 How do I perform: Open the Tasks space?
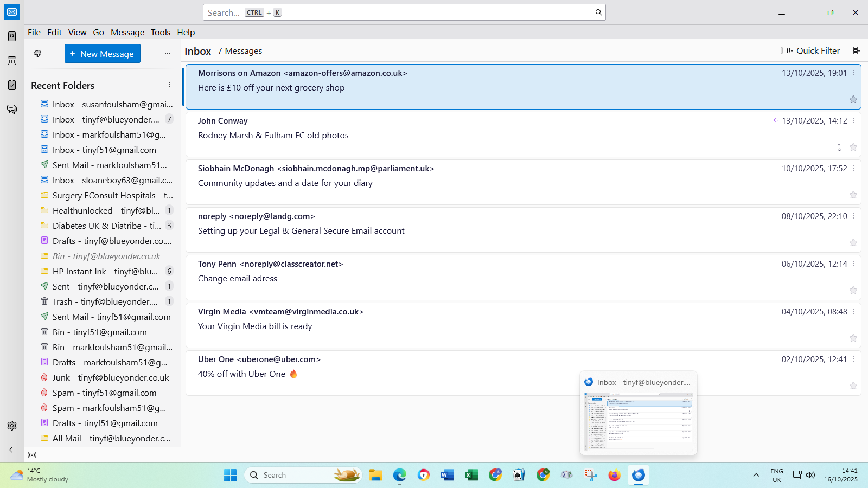(12, 85)
